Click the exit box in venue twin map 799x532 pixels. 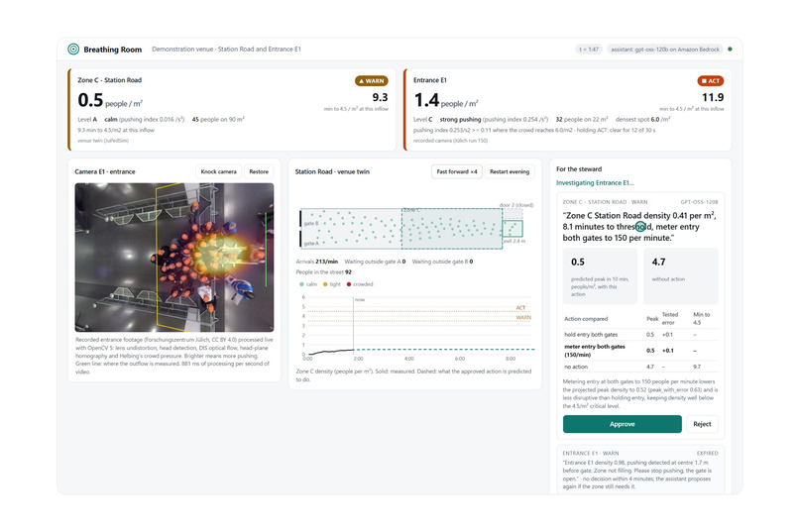pos(513,229)
